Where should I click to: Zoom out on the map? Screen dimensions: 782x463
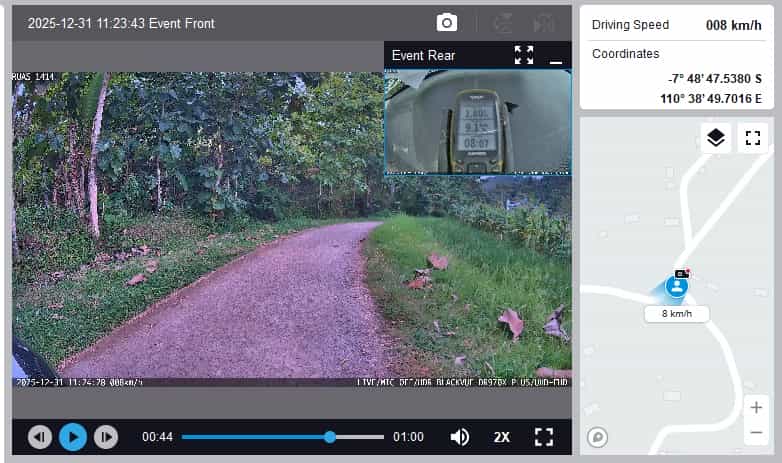pos(756,433)
